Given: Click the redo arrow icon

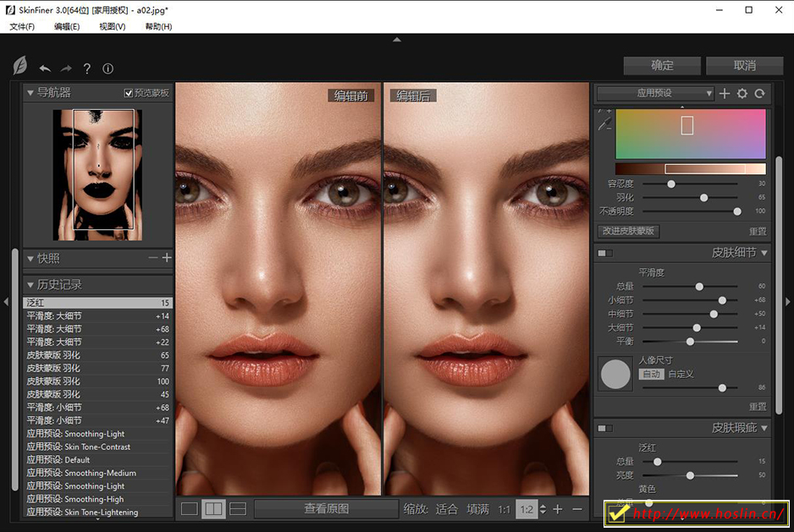Looking at the screenshot, I should click(x=66, y=69).
